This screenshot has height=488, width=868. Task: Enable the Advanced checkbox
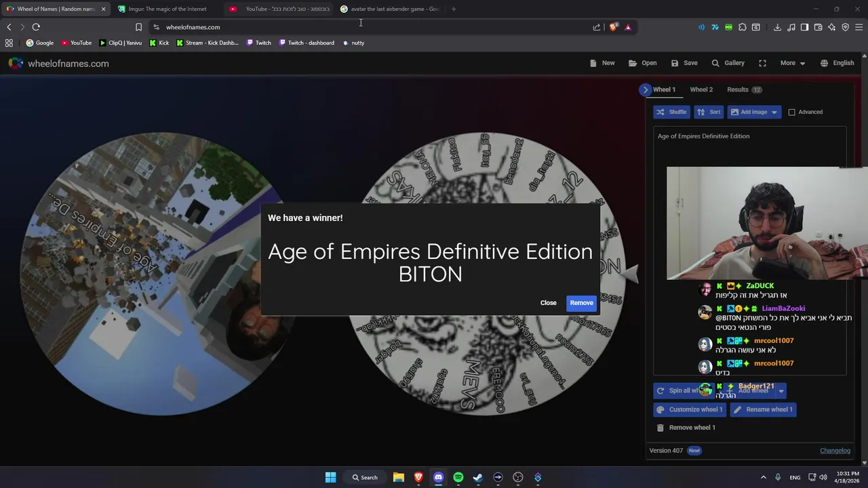coord(791,112)
